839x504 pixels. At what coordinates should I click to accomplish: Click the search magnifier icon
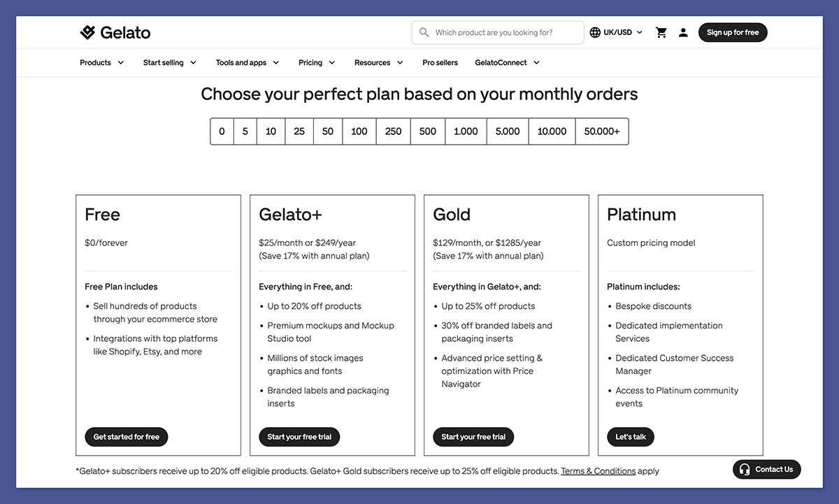(424, 32)
